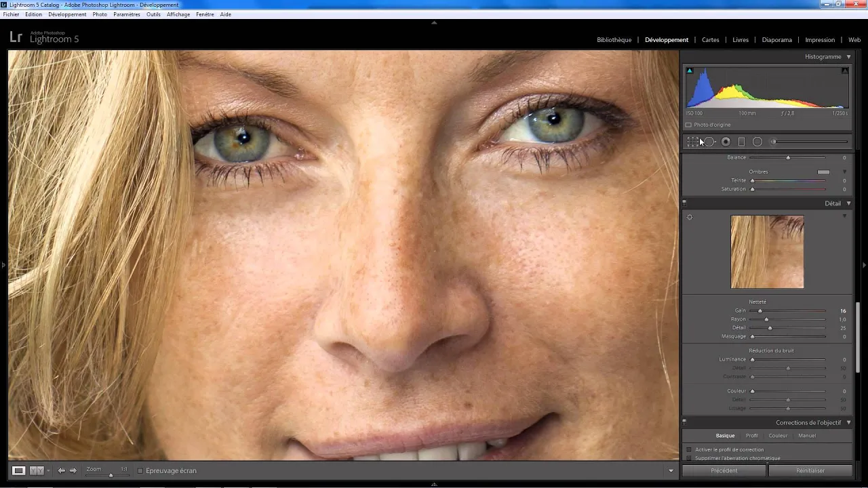
Task: Click the detail preview thumbnail
Action: point(767,252)
